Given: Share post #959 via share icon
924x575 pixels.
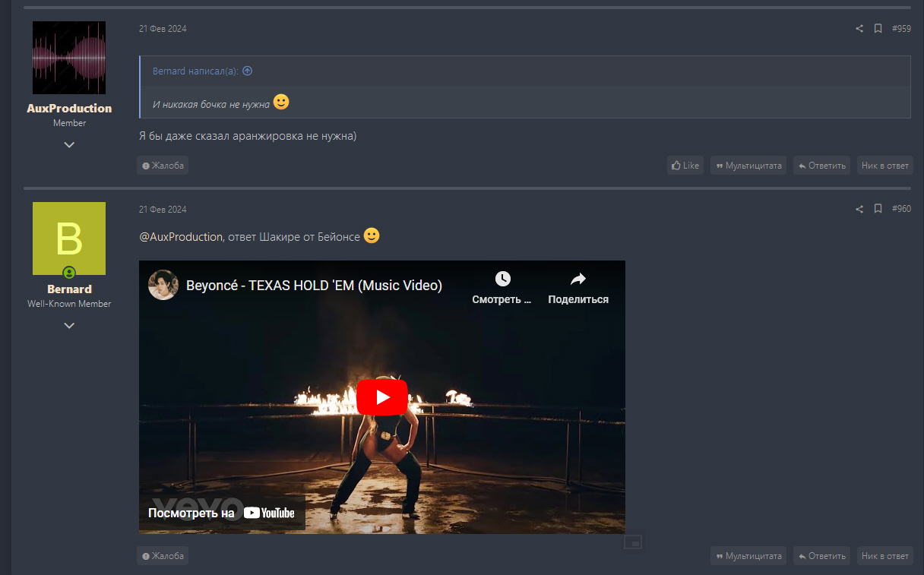Looking at the screenshot, I should point(859,29).
